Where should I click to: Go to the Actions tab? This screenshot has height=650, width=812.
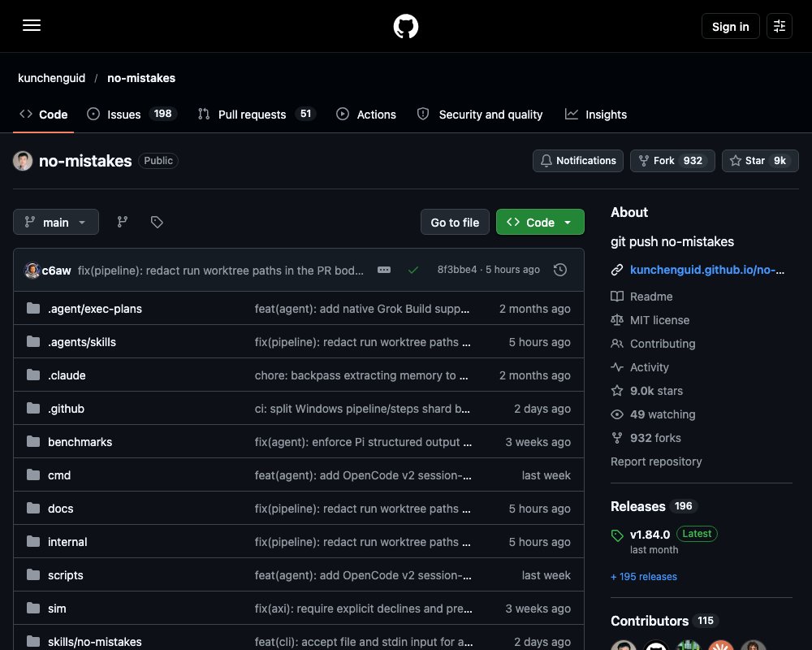(366, 115)
